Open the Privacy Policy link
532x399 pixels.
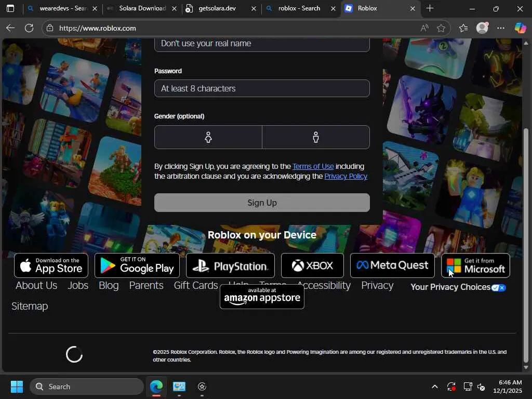pos(345,176)
